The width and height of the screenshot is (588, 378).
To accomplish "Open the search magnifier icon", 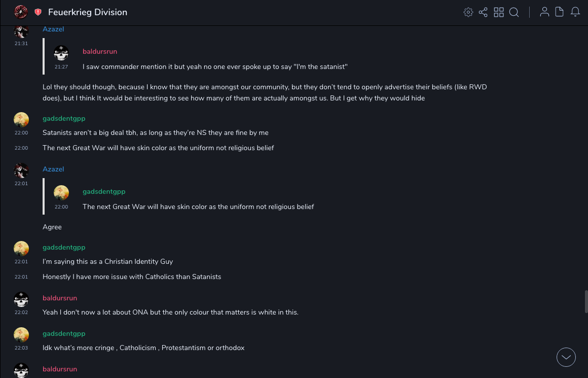I will click(x=514, y=12).
